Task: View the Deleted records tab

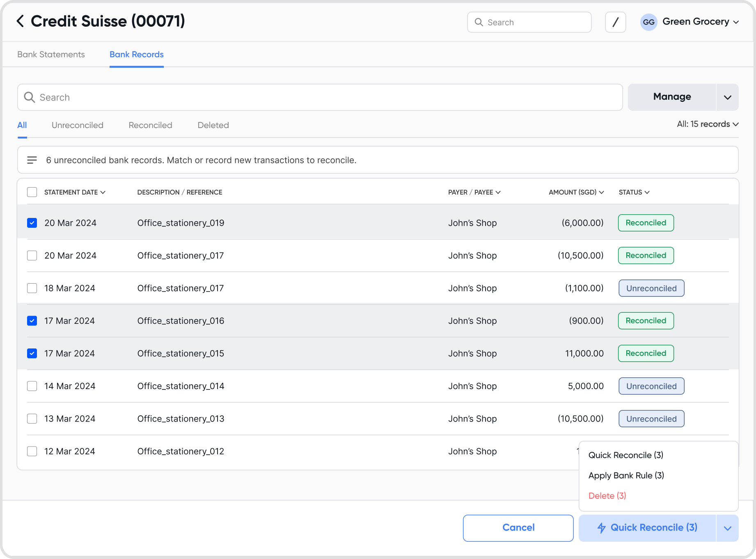Action: (x=213, y=125)
